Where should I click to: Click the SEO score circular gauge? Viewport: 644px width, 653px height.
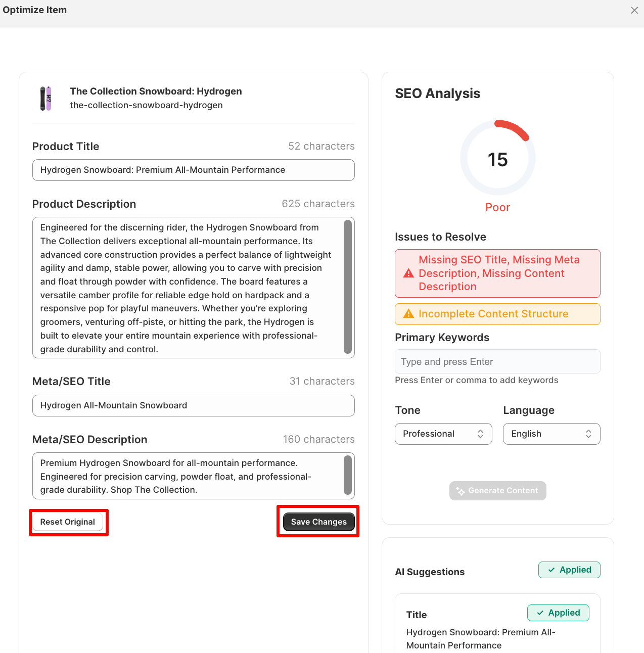[x=497, y=158]
